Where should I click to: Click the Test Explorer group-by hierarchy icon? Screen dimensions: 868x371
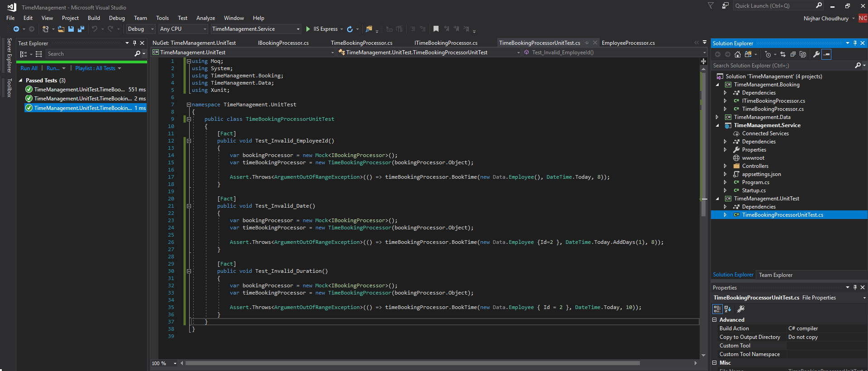click(x=24, y=54)
